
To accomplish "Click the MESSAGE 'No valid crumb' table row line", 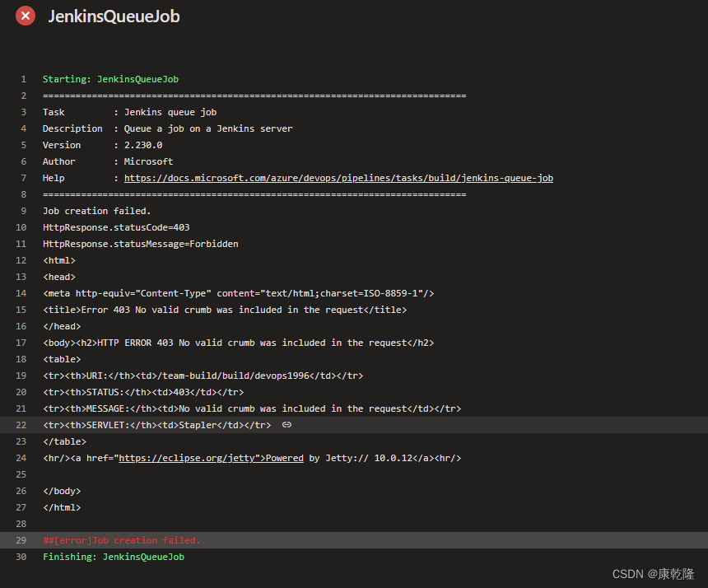I will [x=252, y=408].
